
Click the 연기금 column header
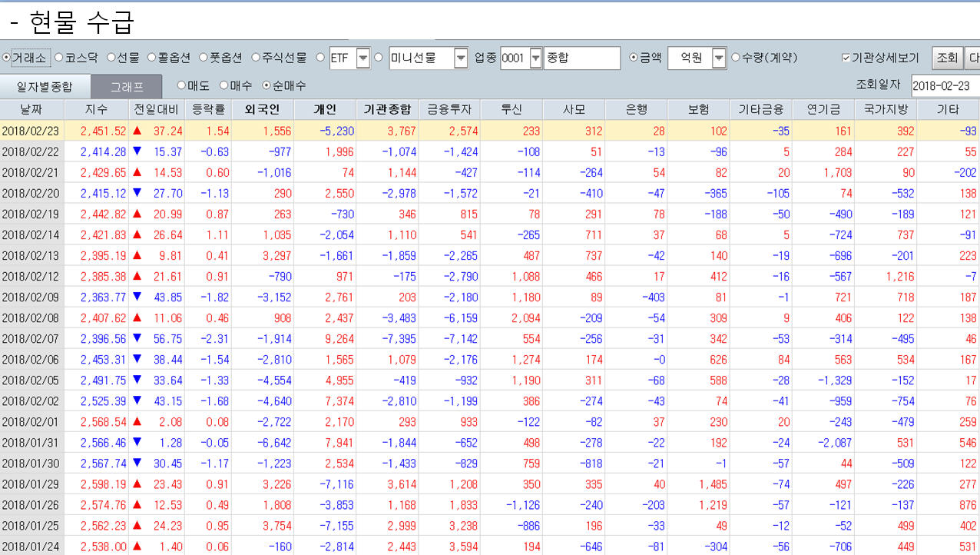point(823,110)
